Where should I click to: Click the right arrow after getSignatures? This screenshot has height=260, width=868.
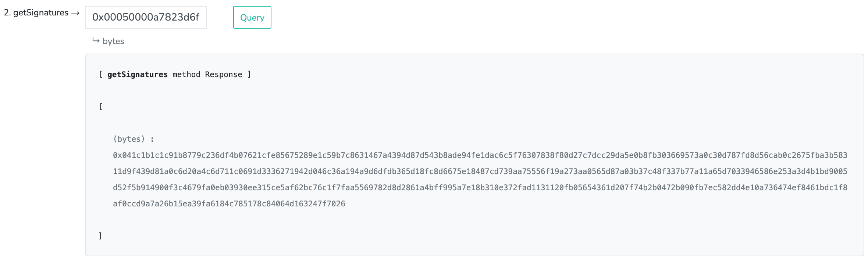click(75, 13)
